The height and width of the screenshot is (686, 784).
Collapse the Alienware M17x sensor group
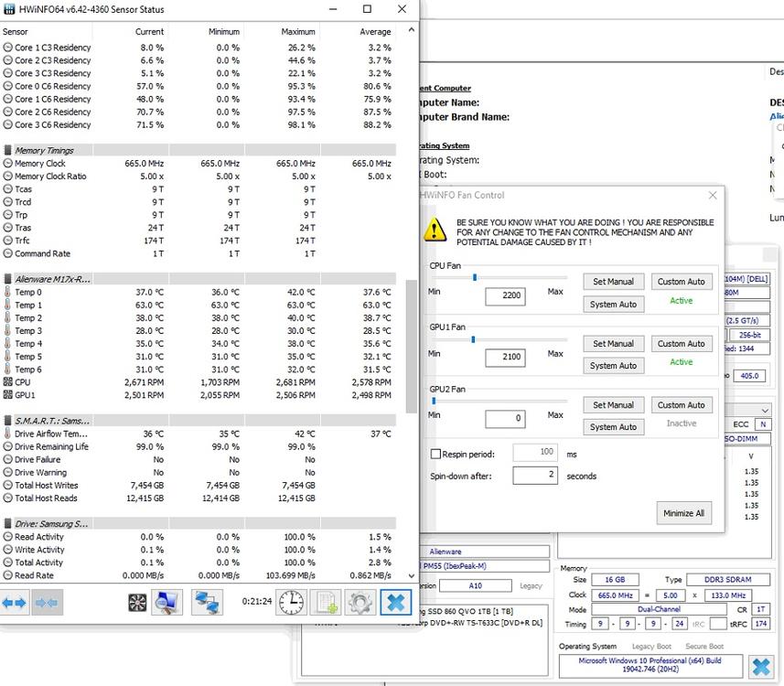[8, 279]
